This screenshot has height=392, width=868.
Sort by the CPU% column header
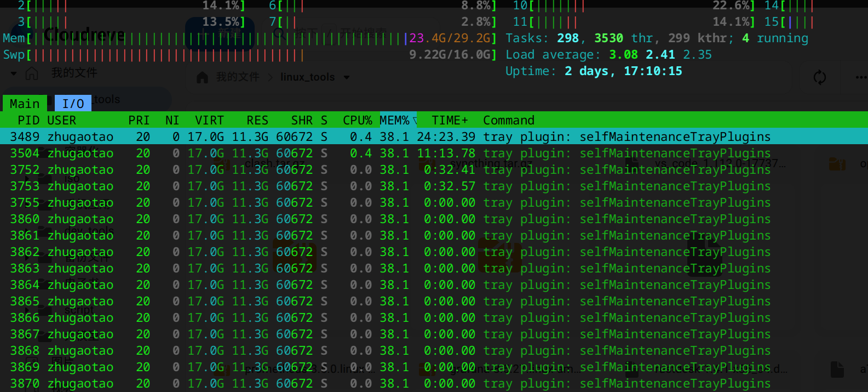pos(358,120)
